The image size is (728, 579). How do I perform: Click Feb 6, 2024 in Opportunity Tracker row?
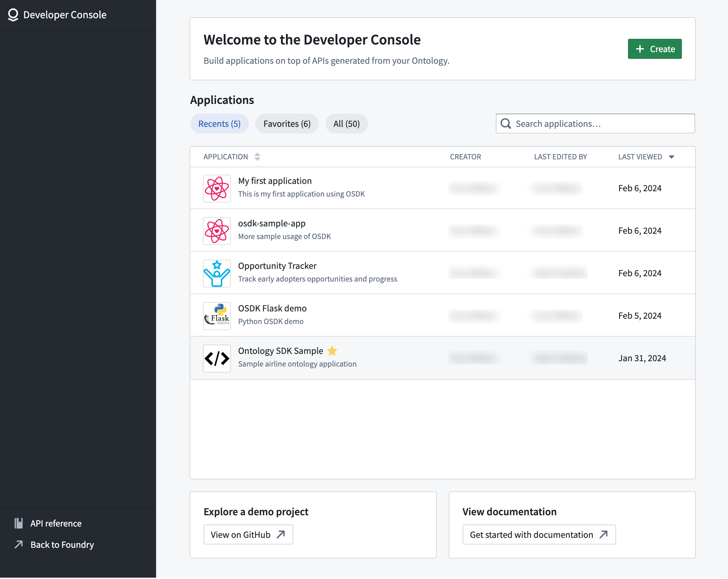(640, 274)
